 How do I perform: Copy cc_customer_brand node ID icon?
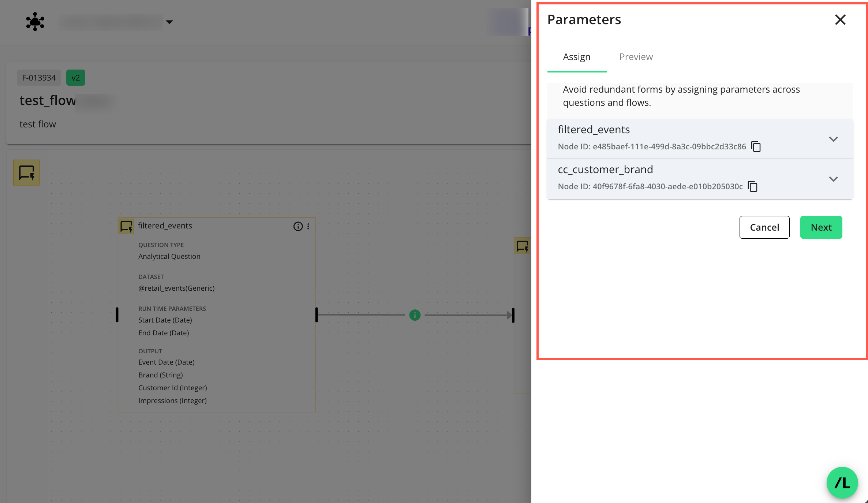coord(752,186)
